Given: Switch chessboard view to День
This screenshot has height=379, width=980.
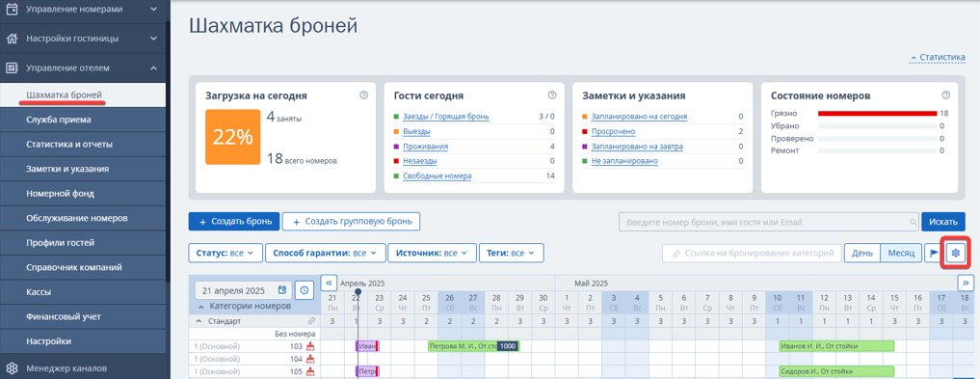Looking at the screenshot, I should coord(862,254).
